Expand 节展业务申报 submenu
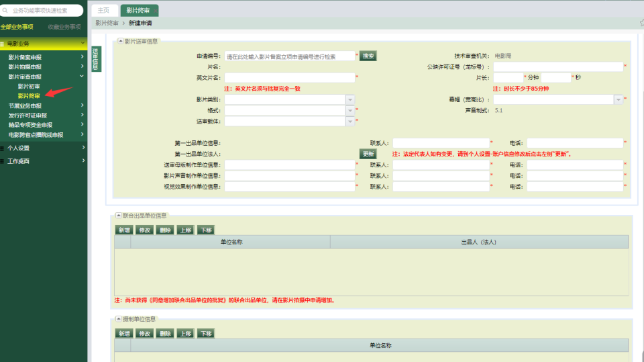The image size is (644, 362). click(83, 105)
